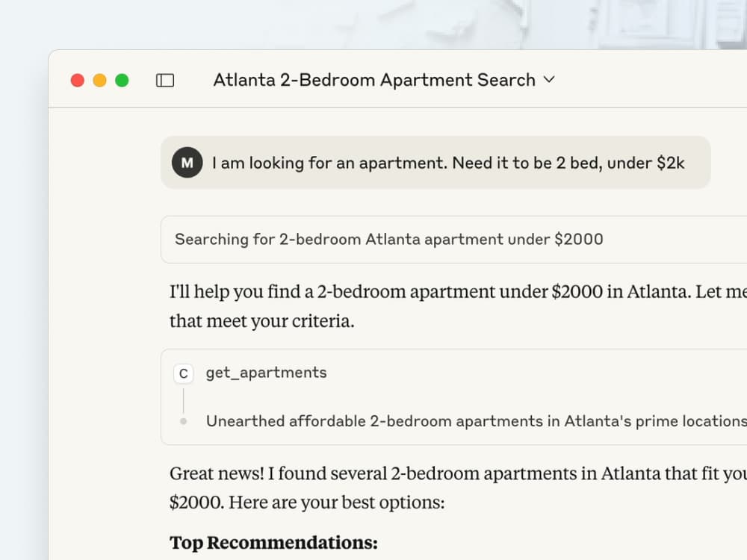Select the user message about 2 bed apartment

pos(447,162)
